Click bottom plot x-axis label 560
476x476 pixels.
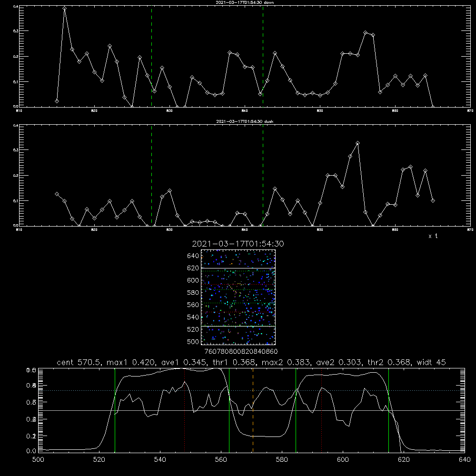tap(221, 460)
